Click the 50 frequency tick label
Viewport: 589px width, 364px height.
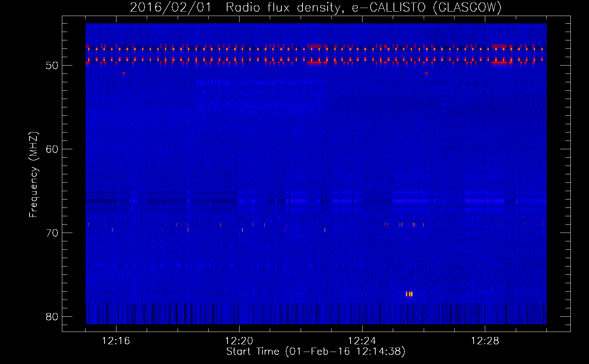pyautogui.click(x=52, y=66)
